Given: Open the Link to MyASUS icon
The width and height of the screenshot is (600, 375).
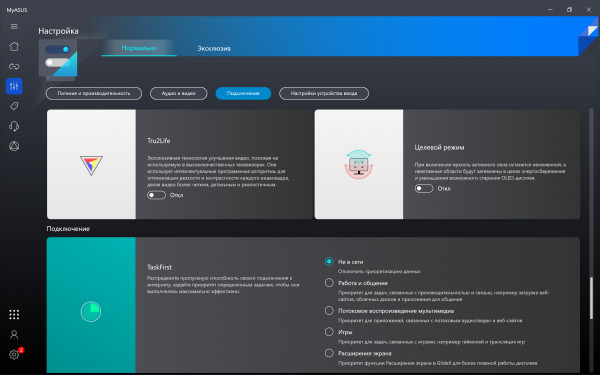Looking at the screenshot, I should pos(14,66).
